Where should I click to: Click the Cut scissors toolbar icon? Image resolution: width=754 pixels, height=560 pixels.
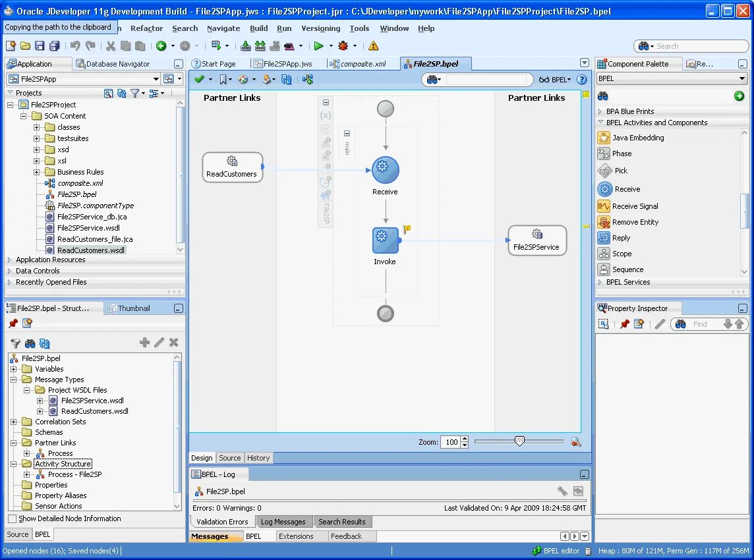pos(111,45)
